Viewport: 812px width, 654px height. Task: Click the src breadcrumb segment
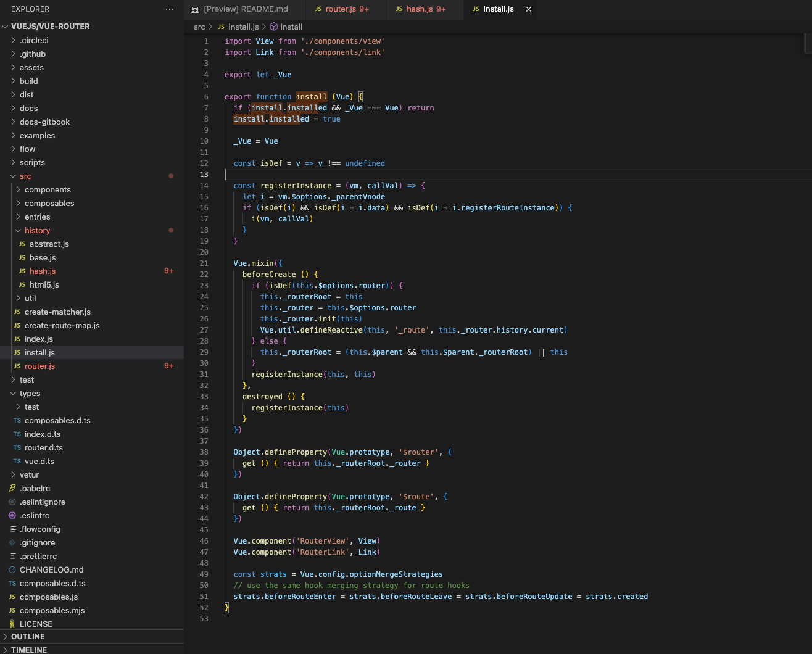click(199, 27)
